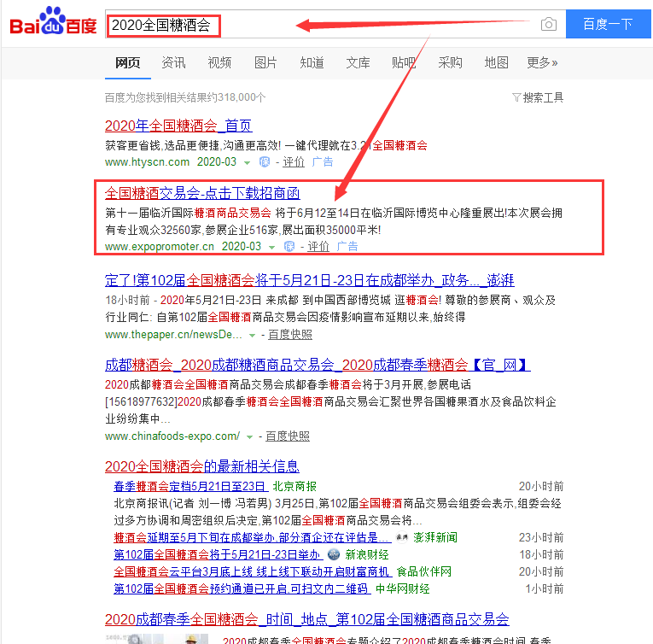Expand the dropdown arrow beside htyscn.com

pyautogui.click(x=247, y=162)
